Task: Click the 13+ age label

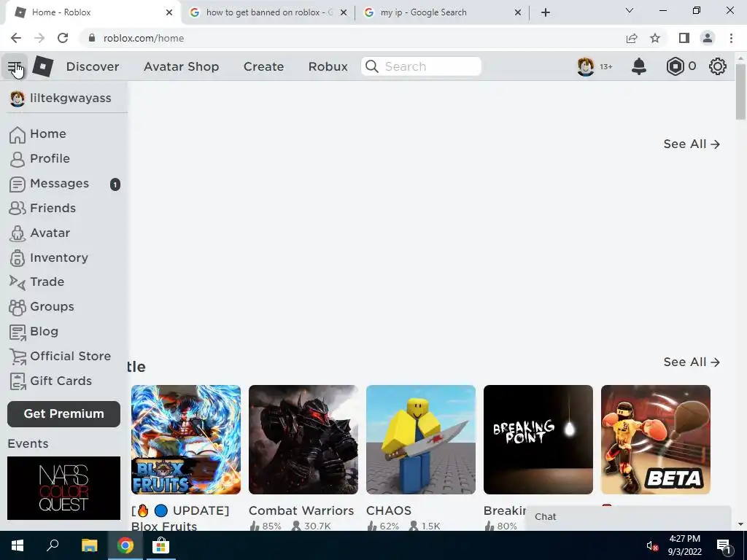Action: [605, 66]
